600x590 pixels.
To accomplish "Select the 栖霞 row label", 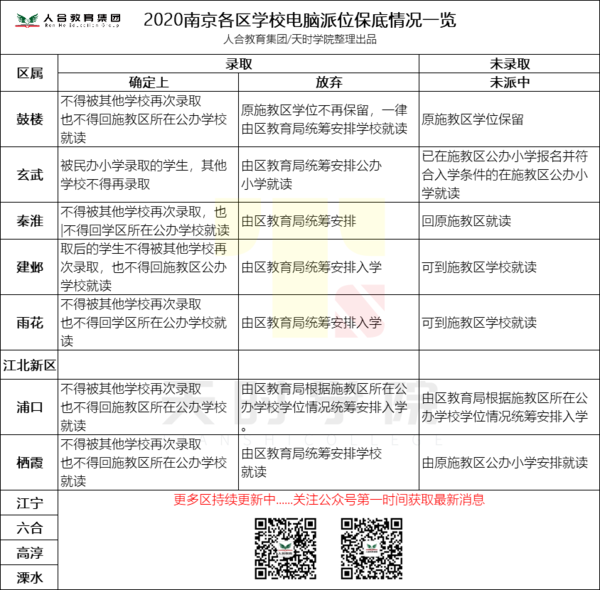I will pyautogui.click(x=29, y=463).
